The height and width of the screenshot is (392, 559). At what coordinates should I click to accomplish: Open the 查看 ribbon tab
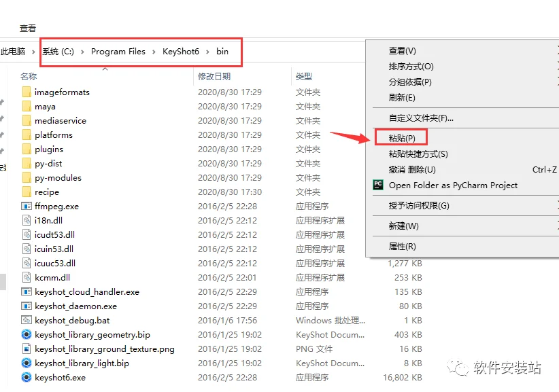pos(28,28)
